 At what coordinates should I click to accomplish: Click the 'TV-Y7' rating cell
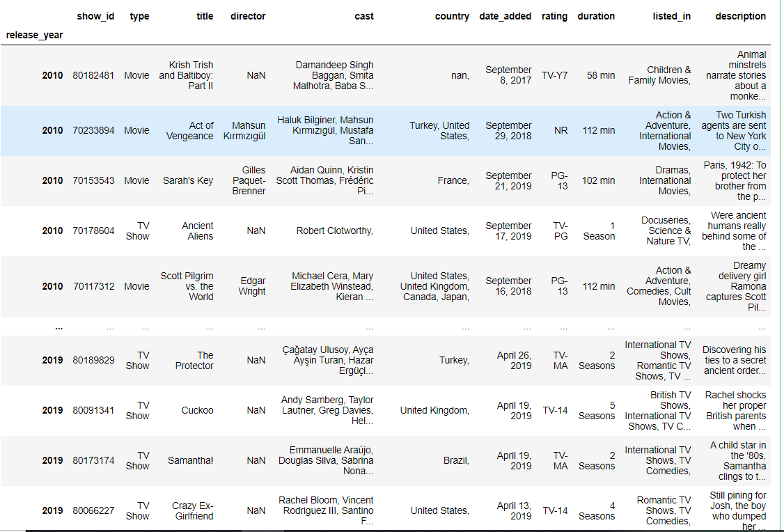(x=554, y=75)
